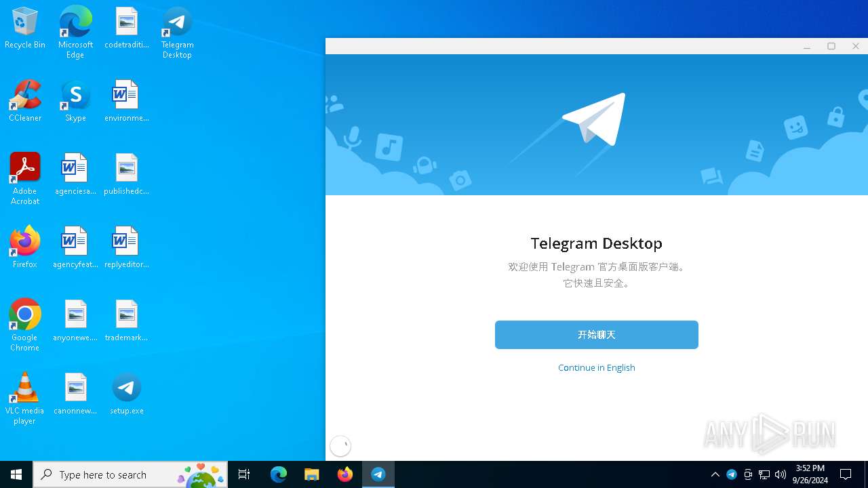Viewport: 868px width, 488px height.
Task: Open the Adobe Acrobat desktop shortcut
Action: click(x=25, y=179)
